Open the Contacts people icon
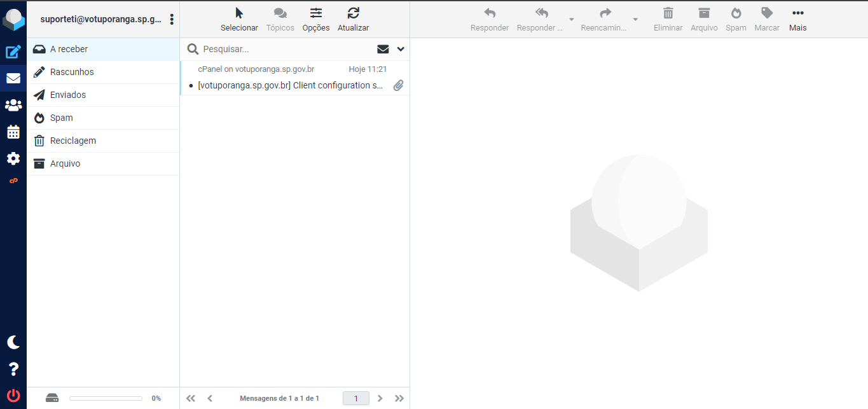 click(x=13, y=105)
